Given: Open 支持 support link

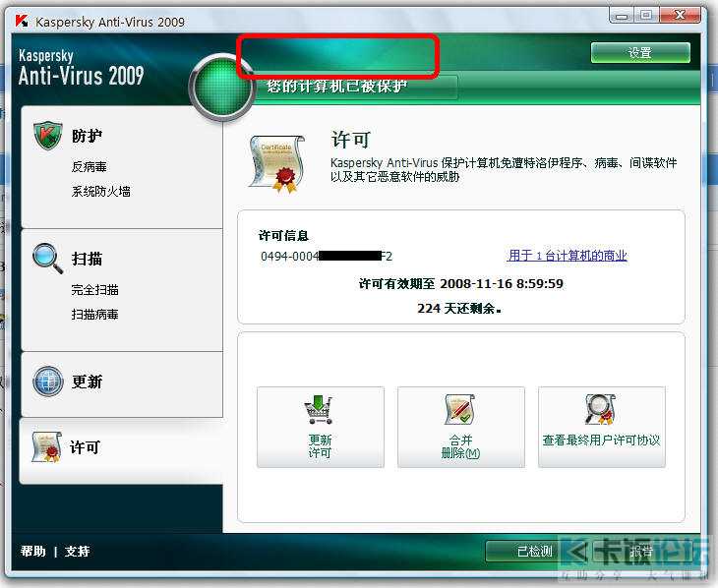Looking at the screenshot, I should point(77,551).
